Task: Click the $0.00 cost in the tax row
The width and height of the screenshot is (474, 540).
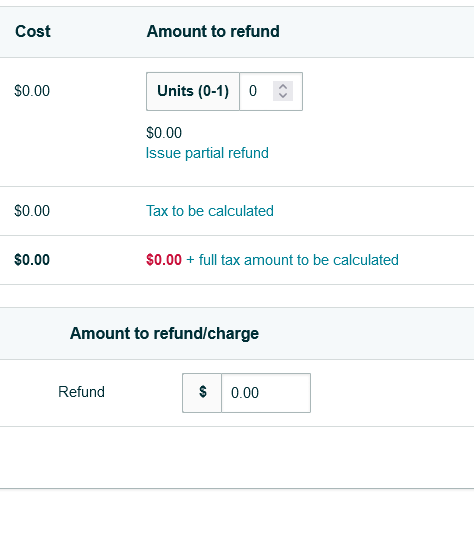Action: [32, 211]
